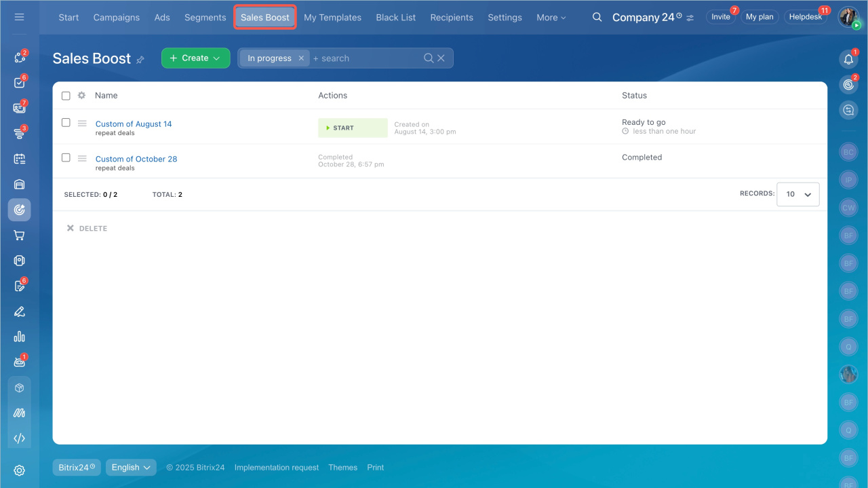
Task: Open the English language dropdown
Action: click(x=131, y=468)
